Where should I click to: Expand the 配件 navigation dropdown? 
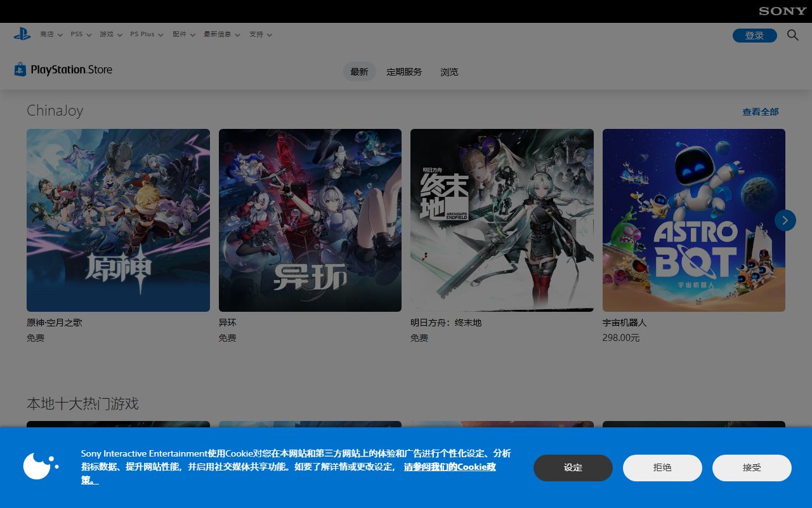click(184, 34)
